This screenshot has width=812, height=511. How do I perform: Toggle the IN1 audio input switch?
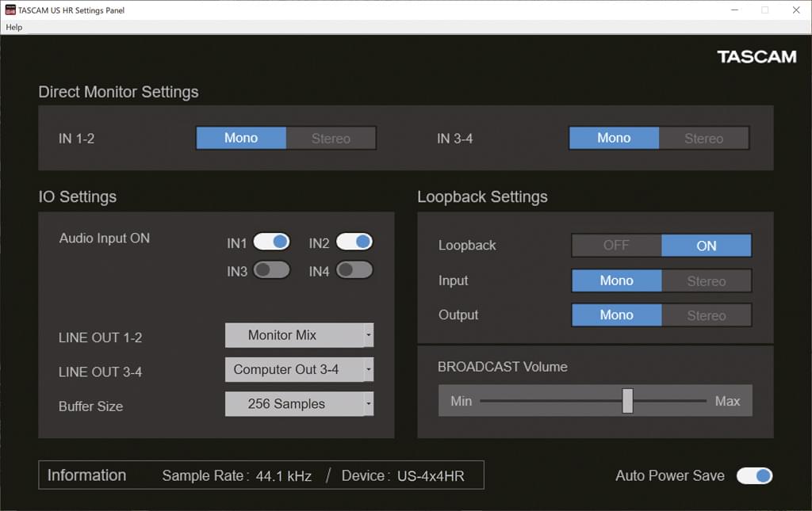click(x=271, y=242)
